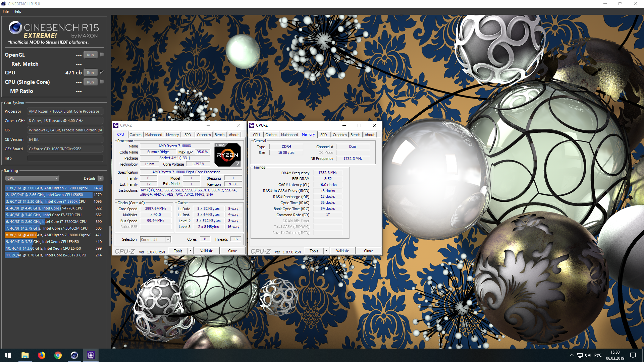Click the Ryzen 7 logo in CPU-Z
644x362 pixels.
tap(227, 155)
